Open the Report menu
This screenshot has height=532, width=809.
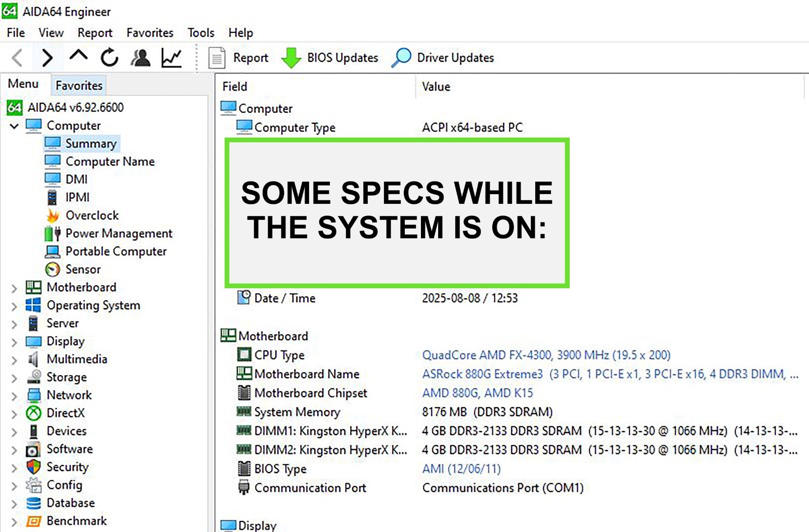[95, 33]
